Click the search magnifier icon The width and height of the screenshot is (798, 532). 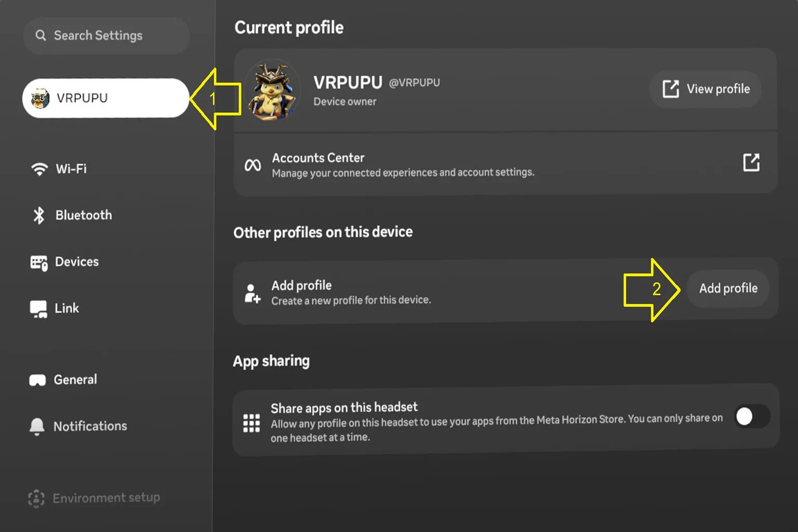tap(41, 35)
